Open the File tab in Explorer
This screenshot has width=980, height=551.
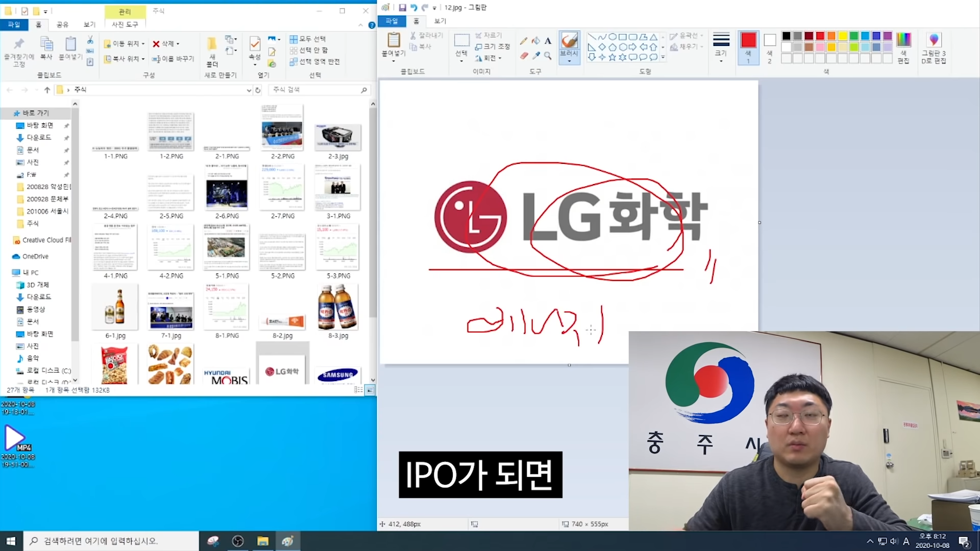tap(14, 24)
